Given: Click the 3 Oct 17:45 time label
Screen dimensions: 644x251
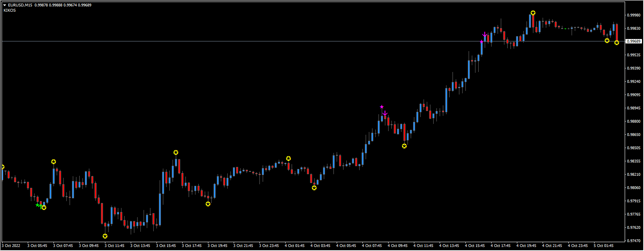Looking at the screenshot, I should (x=191, y=246).
